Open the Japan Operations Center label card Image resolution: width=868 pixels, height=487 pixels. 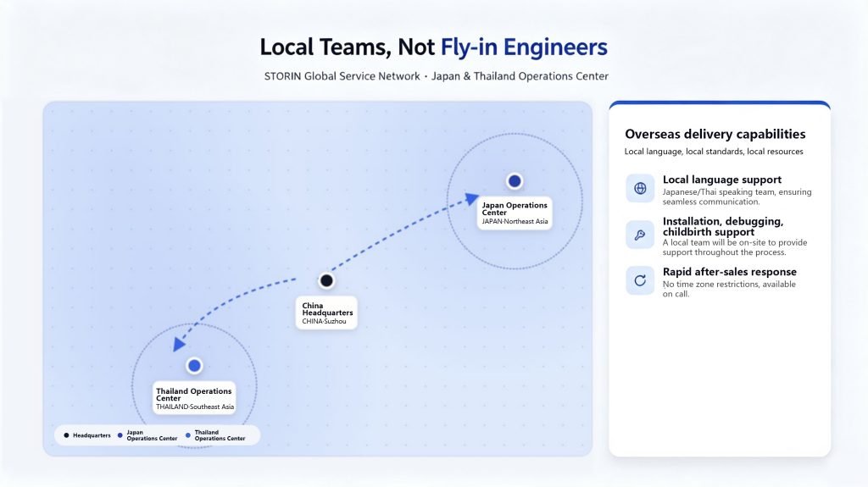point(515,213)
